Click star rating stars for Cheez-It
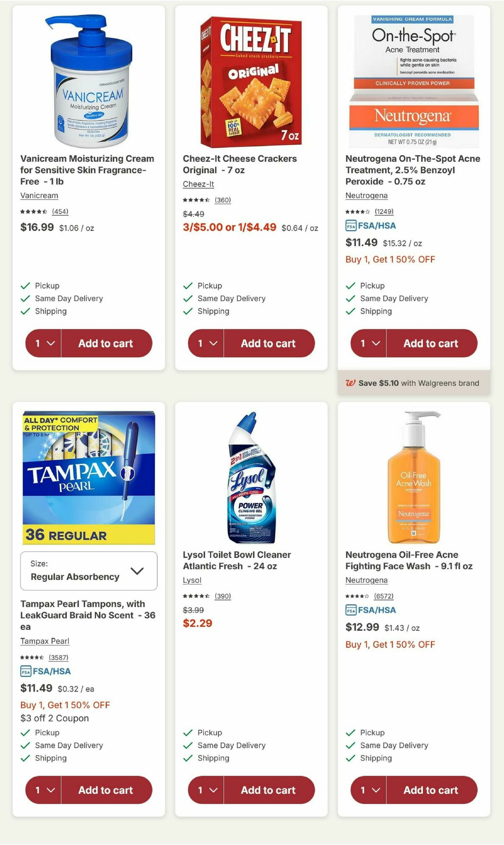Viewport: 504px width, 845px height. tap(195, 200)
